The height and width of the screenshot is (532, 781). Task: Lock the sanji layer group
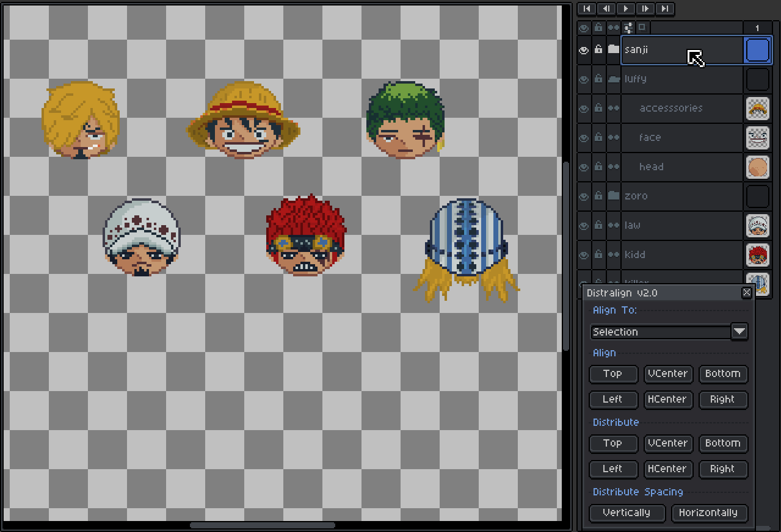click(598, 49)
